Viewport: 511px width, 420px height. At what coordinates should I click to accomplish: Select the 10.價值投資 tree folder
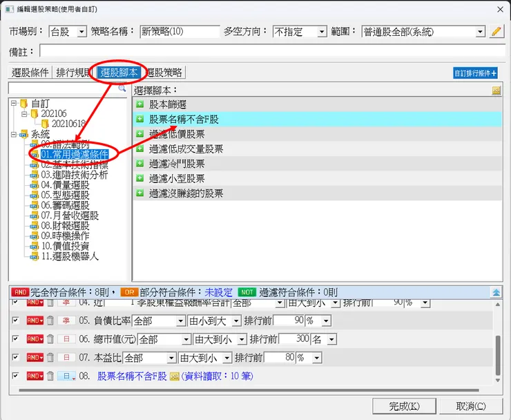[65, 246]
